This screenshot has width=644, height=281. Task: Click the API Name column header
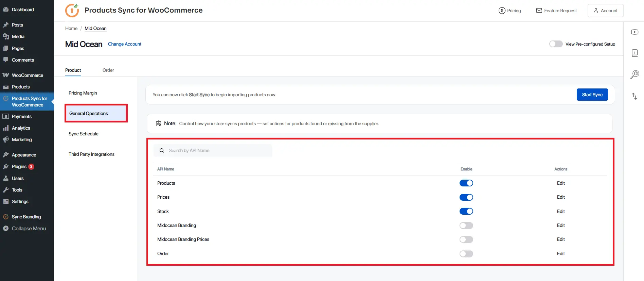[x=166, y=169]
